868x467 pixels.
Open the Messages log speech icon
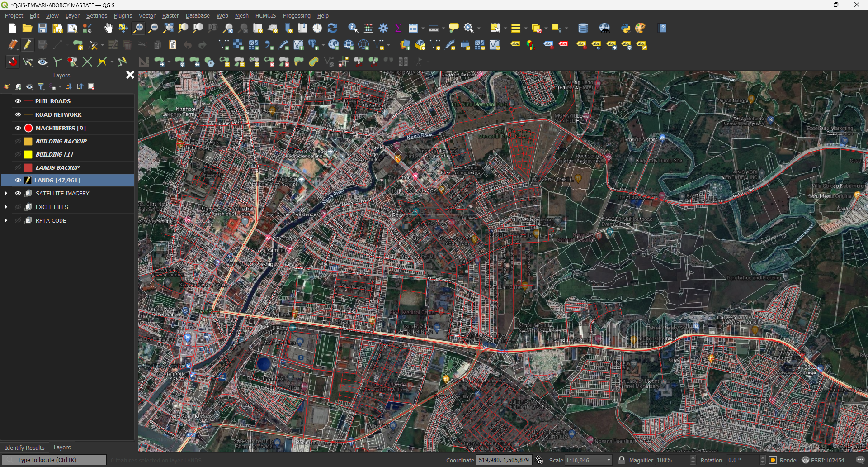tap(860, 460)
